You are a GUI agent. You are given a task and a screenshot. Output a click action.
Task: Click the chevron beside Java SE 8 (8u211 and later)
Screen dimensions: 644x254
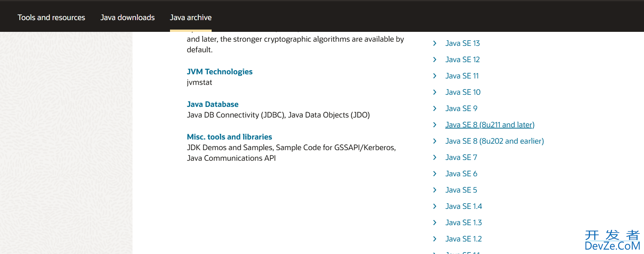pos(435,125)
